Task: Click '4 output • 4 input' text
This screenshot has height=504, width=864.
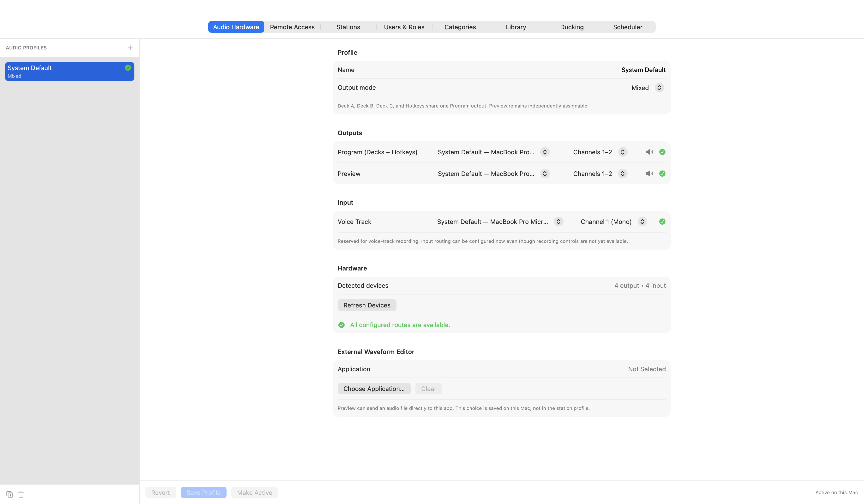Action: 640,286
